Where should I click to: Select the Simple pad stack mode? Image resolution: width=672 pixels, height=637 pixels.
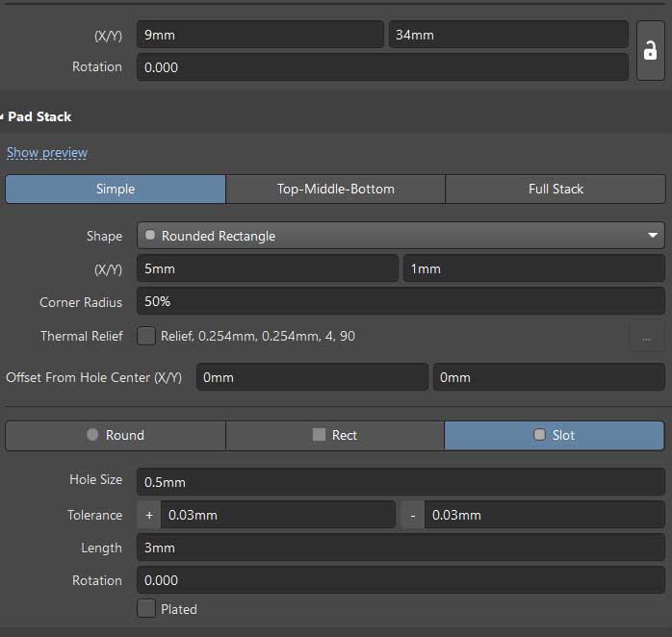click(x=116, y=189)
